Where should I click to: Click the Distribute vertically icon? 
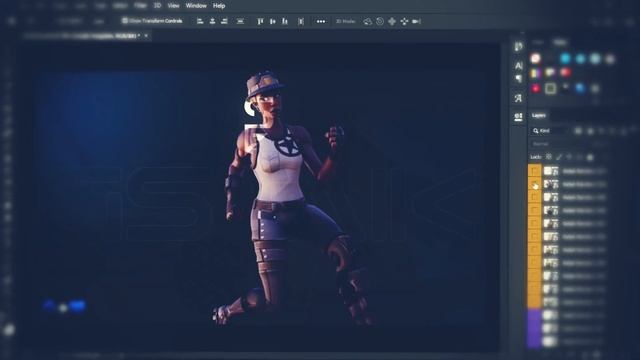[301, 21]
